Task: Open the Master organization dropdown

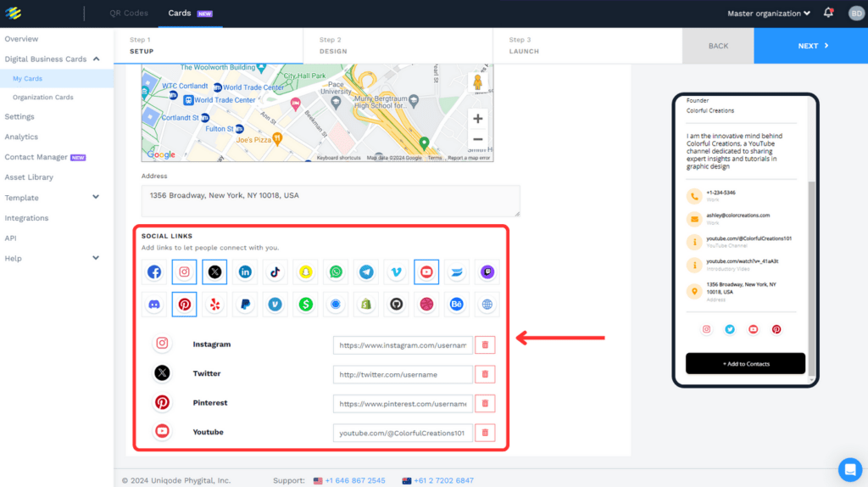Action: [768, 14]
